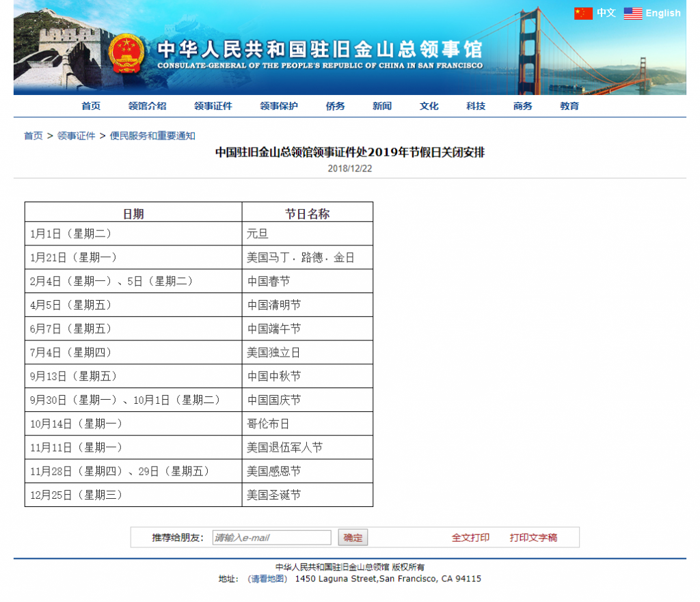Click the 全文打印 link
The width and height of the screenshot is (700, 602).
pyautogui.click(x=470, y=538)
